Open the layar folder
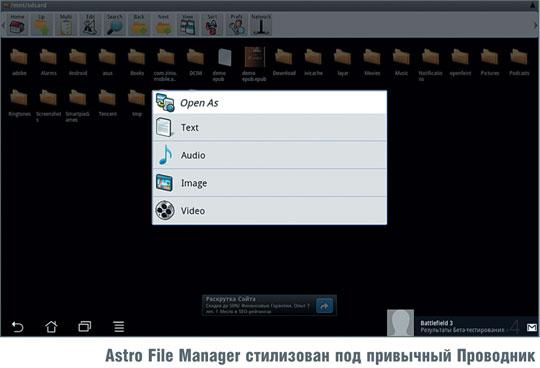Viewport: 540px width, 368px height. [x=342, y=62]
